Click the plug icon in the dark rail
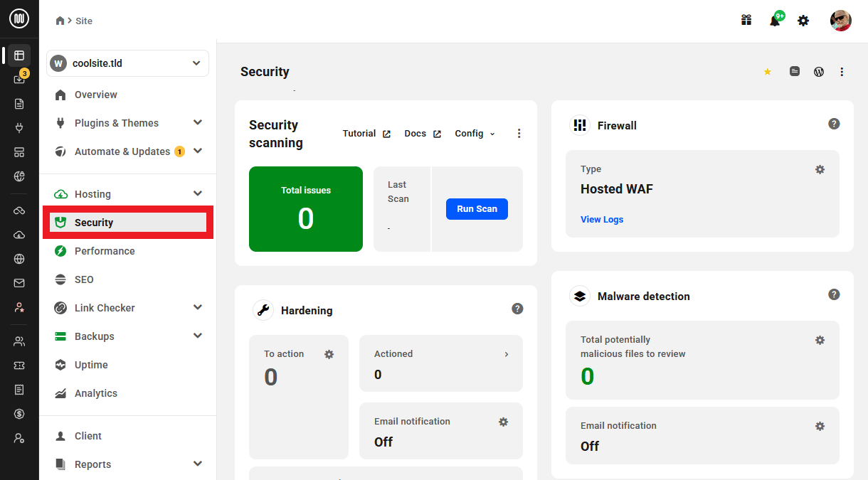The height and width of the screenshot is (480, 868). (x=19, y=129)
